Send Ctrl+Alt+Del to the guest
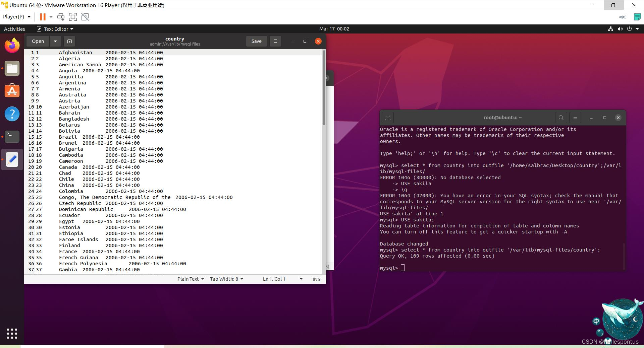644x348 pixels. (x=61, y=17)
